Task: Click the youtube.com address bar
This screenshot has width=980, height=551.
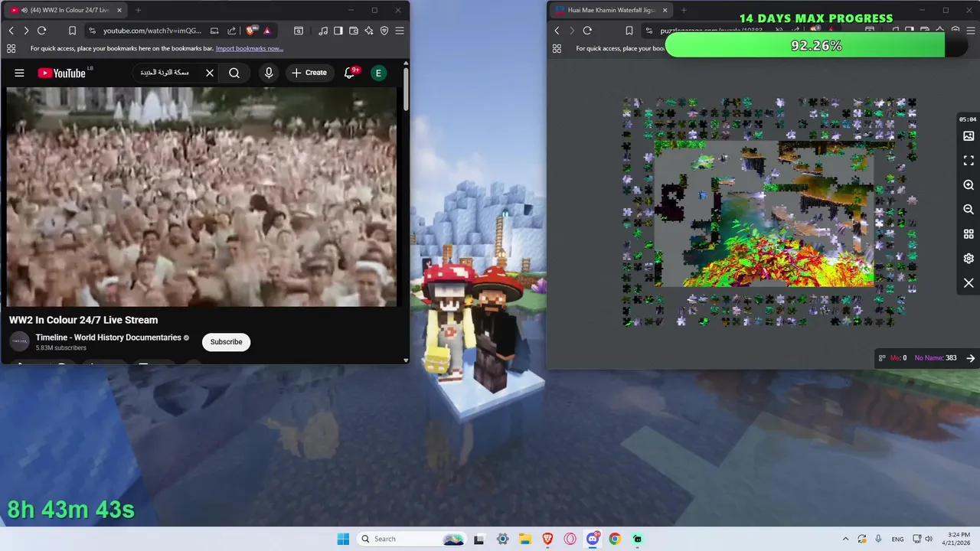Action: 152,31
